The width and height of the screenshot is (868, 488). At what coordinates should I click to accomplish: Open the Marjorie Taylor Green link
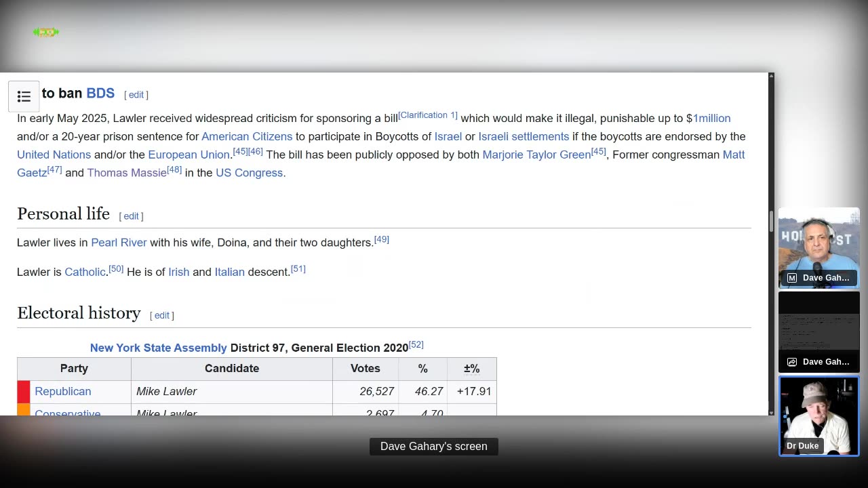point(536,155)
